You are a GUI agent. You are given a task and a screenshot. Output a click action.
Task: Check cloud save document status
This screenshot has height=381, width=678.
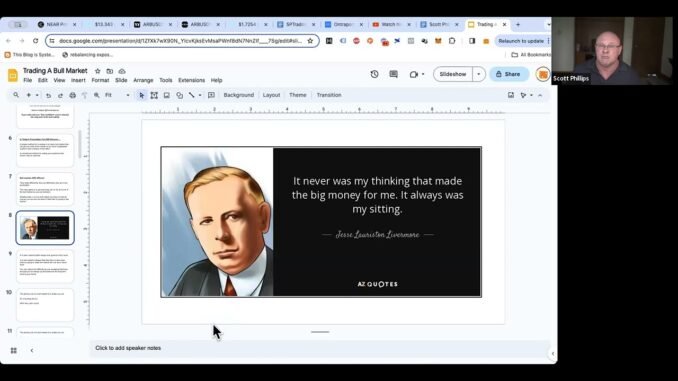122,71
